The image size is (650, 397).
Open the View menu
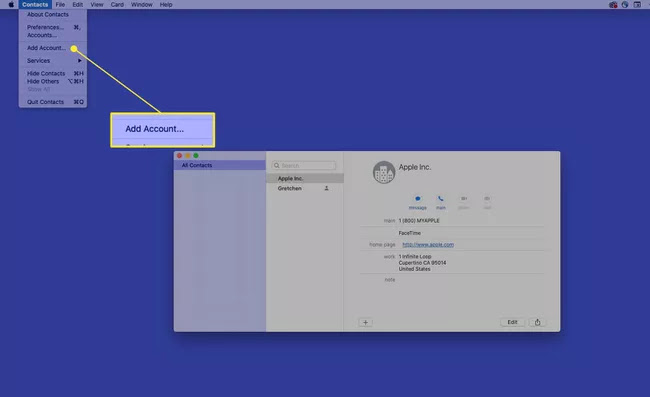(x=97, y=5)
